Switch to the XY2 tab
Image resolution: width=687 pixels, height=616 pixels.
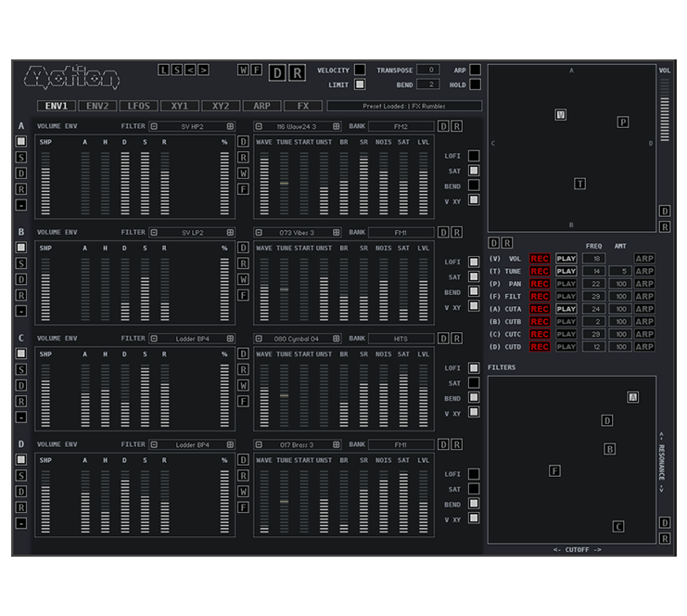tap(221, 106)
